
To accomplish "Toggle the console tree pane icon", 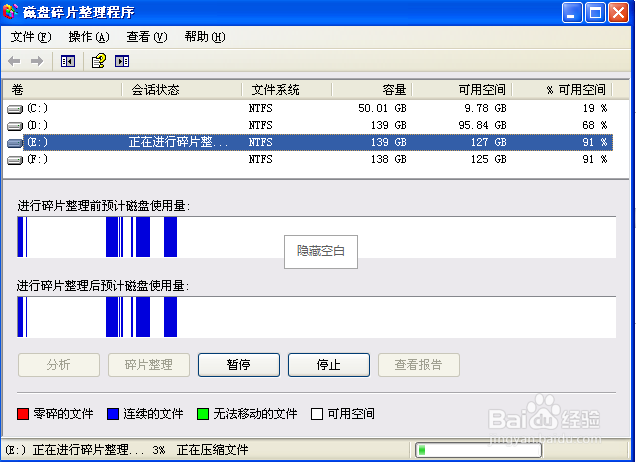I will [68, 61].
